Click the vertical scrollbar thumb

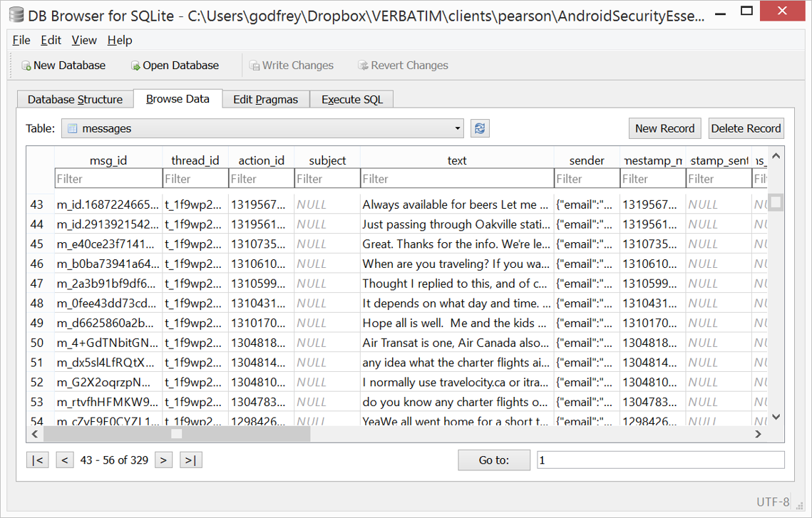(x=776, y=202)
